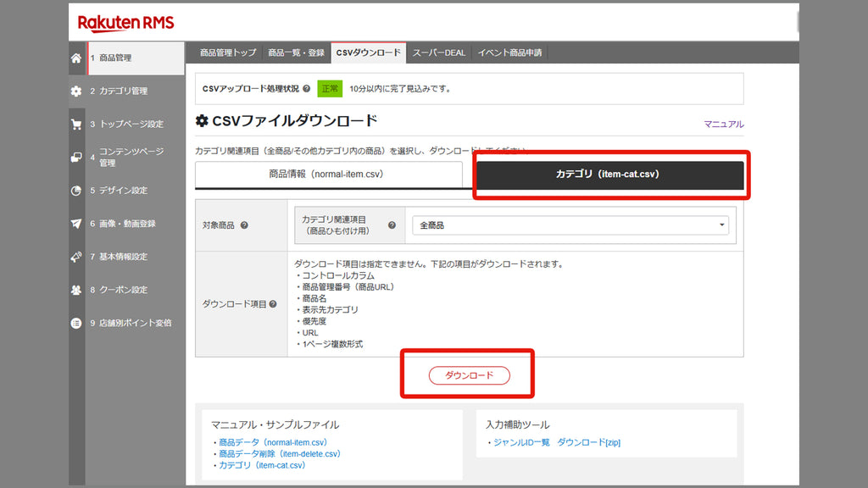Click list item URL in download items
Viewport: 868px width, 488px height.
click(x=310, y=332)
